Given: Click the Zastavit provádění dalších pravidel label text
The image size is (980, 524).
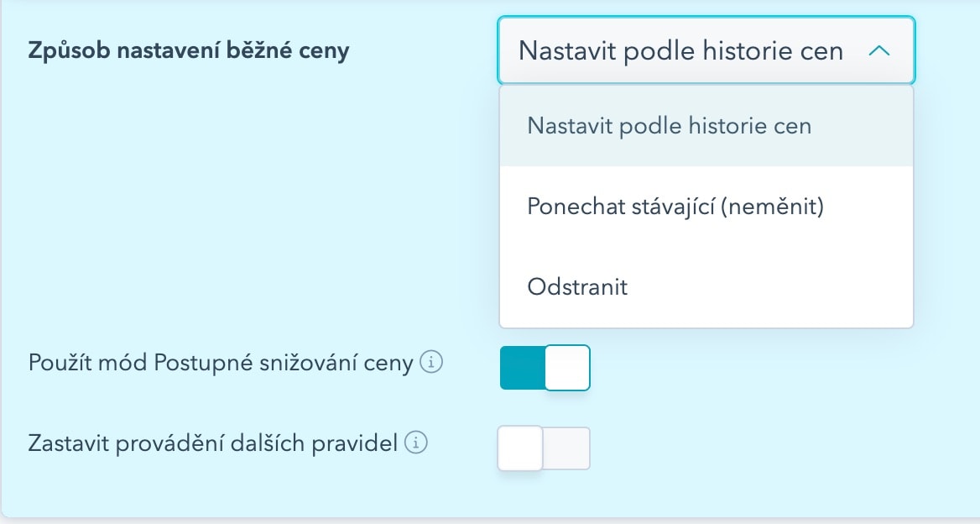Looking at the screenshot, I should [213, 443].
